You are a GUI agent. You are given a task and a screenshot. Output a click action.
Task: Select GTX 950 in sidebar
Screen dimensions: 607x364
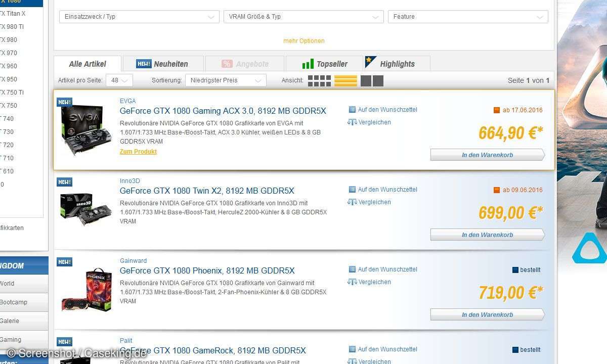coord(9,79)
